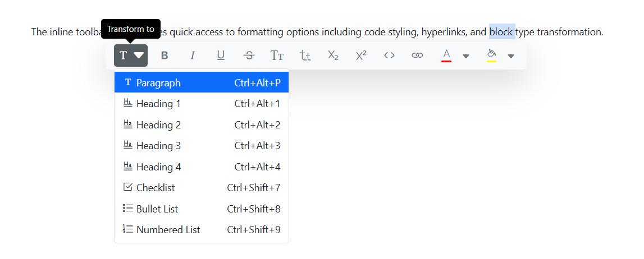Screen dimensions: 644x259
Task: Click the highlighted word "block" in the paragraph
Action: click(501, 32)
